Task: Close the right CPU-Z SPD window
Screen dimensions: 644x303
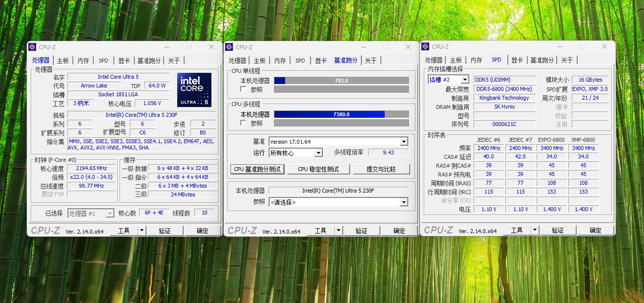Action: tap(604, 47)
